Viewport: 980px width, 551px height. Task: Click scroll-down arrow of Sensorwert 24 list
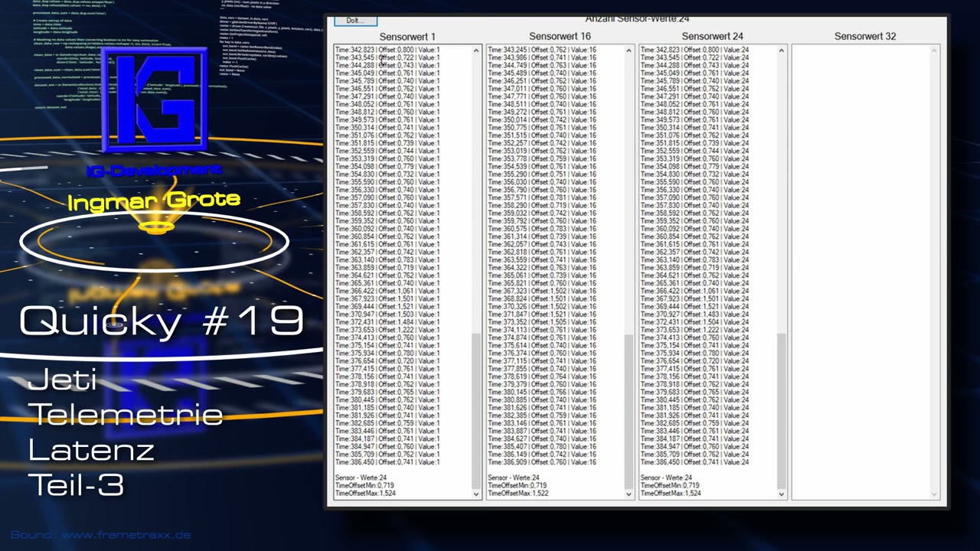pos(782,494)
